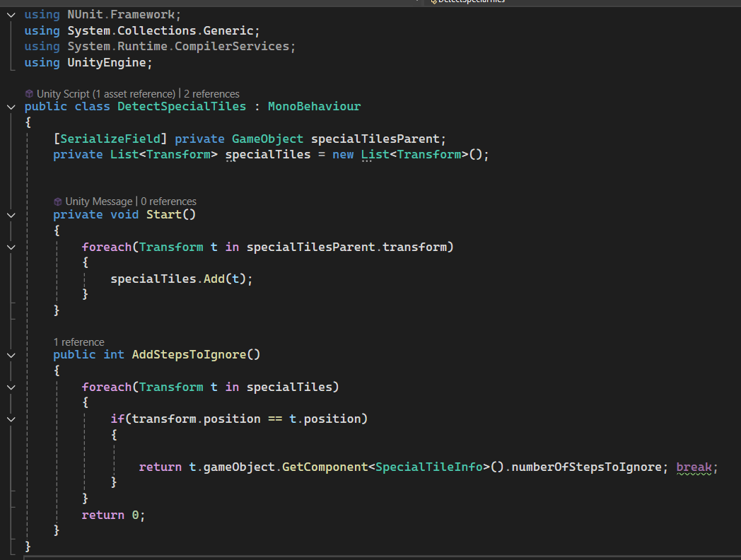The image size is (741, 560).
Task: Click the squiggly-underlined 'break' keyword
Action: pos(694,467)
